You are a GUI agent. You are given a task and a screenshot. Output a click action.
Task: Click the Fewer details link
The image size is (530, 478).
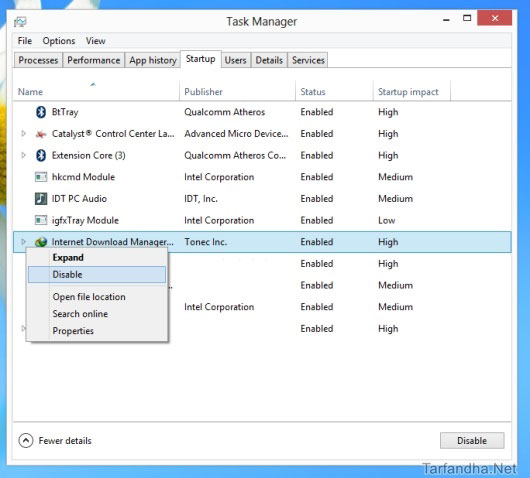[x=65, y=441]
